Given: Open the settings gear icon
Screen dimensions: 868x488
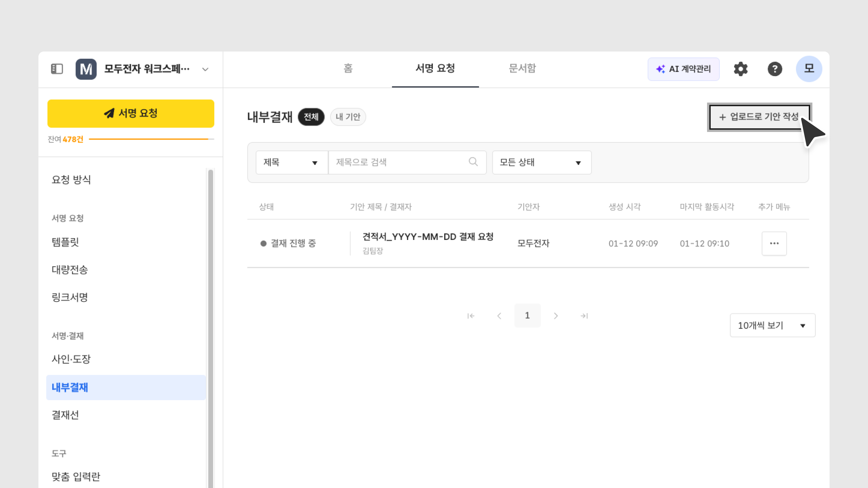Looking at the screenshot, I should click(740, 69).
